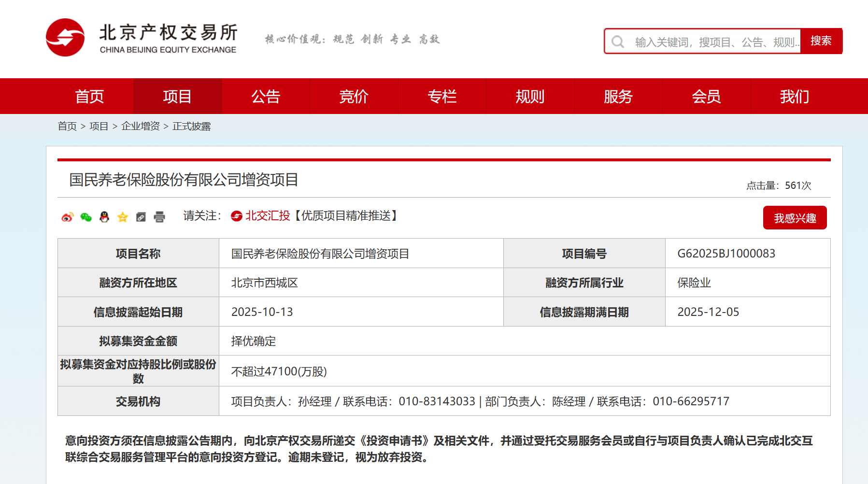Copy the page link with the link icon
The height and width of the screenshot is (484, 868).
pyautogui.click(x=141, y=217)
